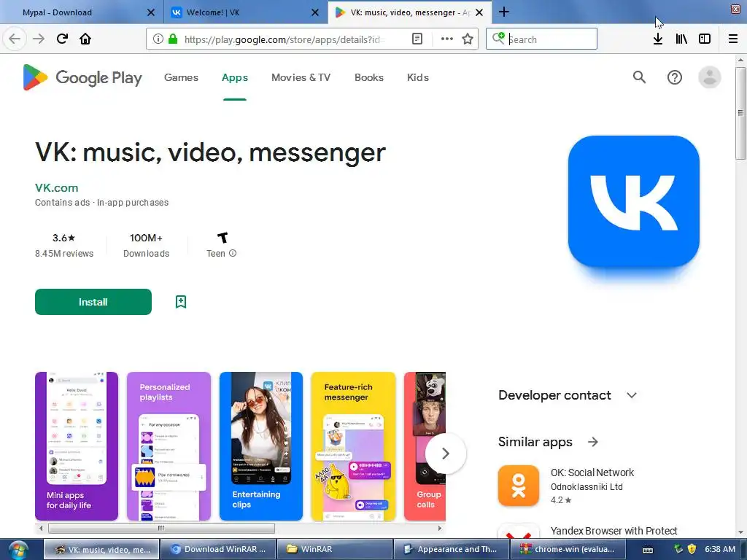Open Group calls screenshot
The image size is (747, 560).
(425, 446)
